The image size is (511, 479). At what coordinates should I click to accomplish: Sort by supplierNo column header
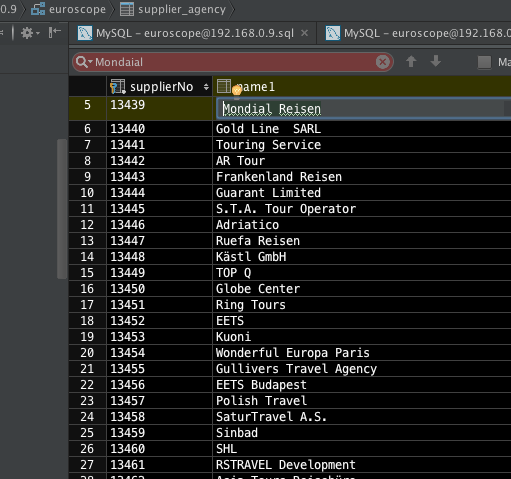(x=159, y=87)
